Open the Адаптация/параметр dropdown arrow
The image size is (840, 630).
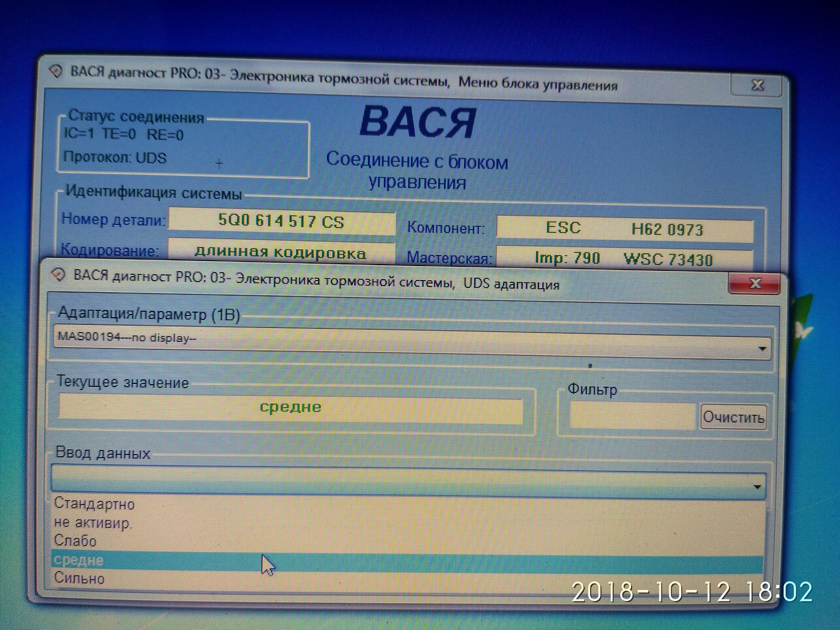point(763,349)
